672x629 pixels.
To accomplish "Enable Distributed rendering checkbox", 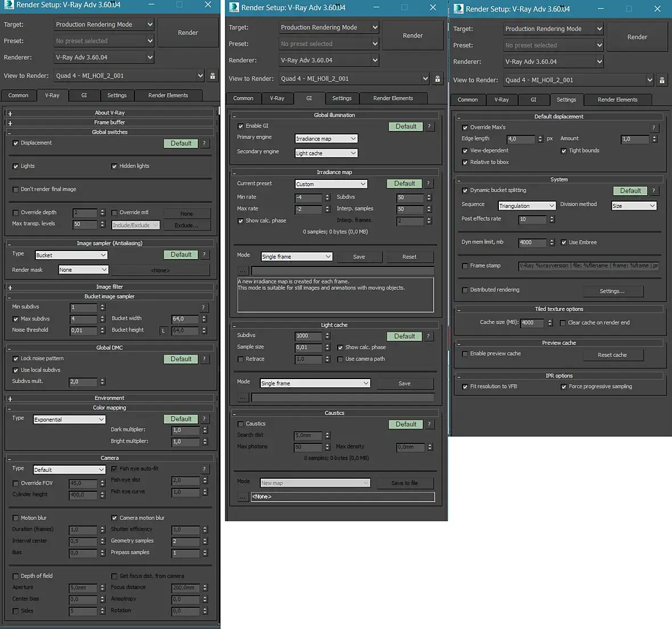I will [465, 290].
